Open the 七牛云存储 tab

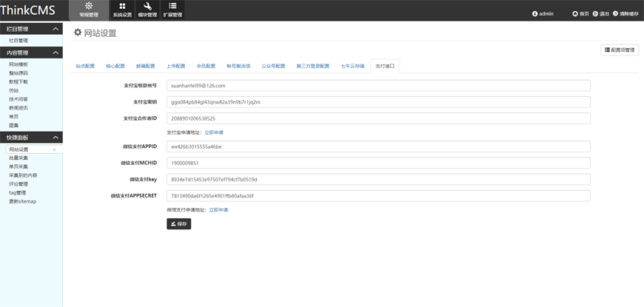[352, 66]
